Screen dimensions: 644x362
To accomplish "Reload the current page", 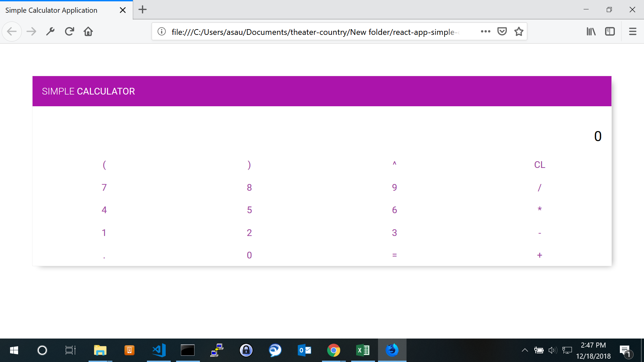I will tap(69, 32).
